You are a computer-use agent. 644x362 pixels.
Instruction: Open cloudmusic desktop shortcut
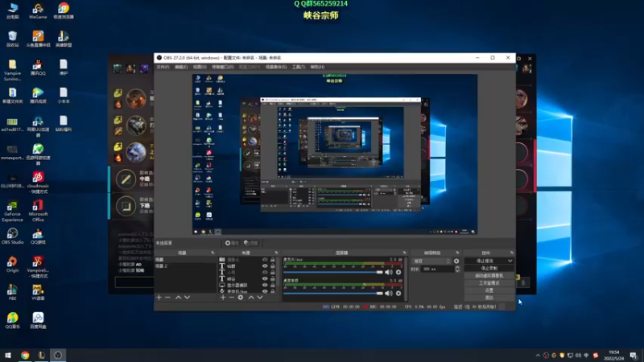coord(38,183)
